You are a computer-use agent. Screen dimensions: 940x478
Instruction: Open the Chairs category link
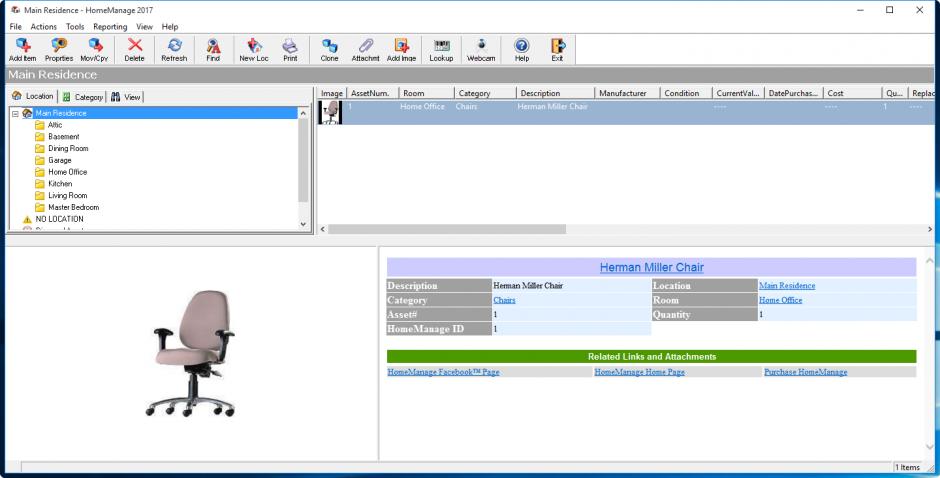click(x=504, y=300)
